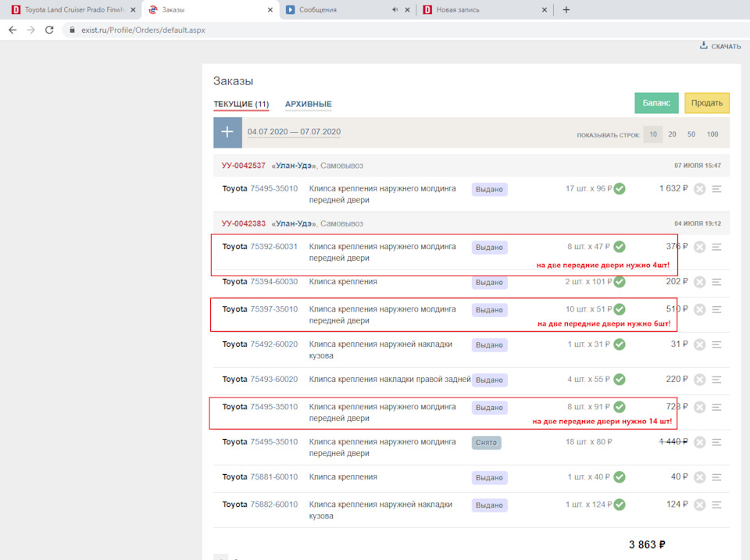Open order УУ-0042383

[x=243, y=223]
